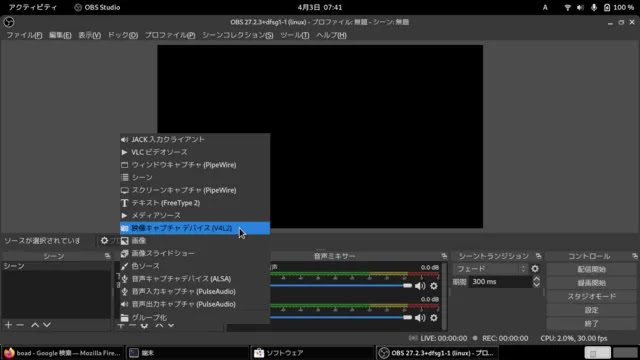Mute the upper audio mixer channel
Image resolution: width=640 pixels, height=360 pixels.
click(x=420, y=286)
